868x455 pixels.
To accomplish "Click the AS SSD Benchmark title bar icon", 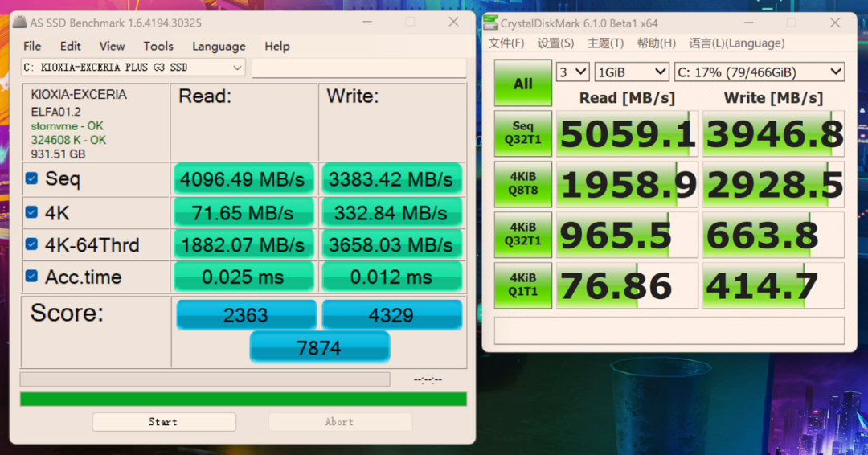I will click(20, 23).
